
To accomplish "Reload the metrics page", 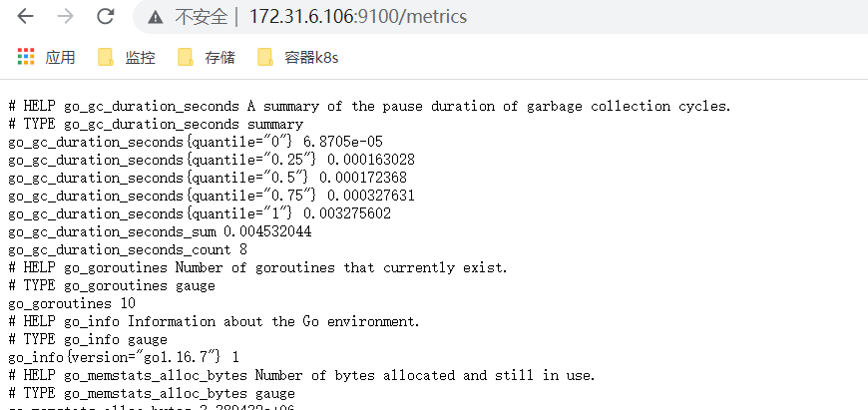I will (105, 17).
